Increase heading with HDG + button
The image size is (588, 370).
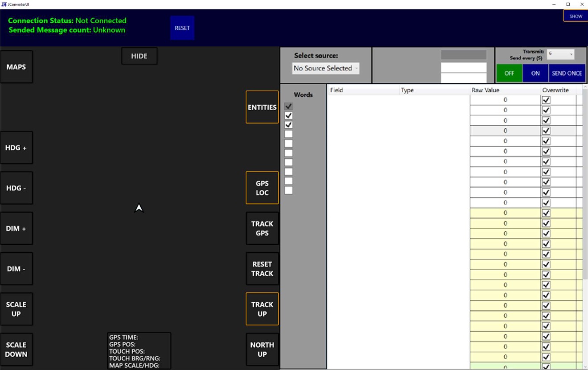[16, 148]
